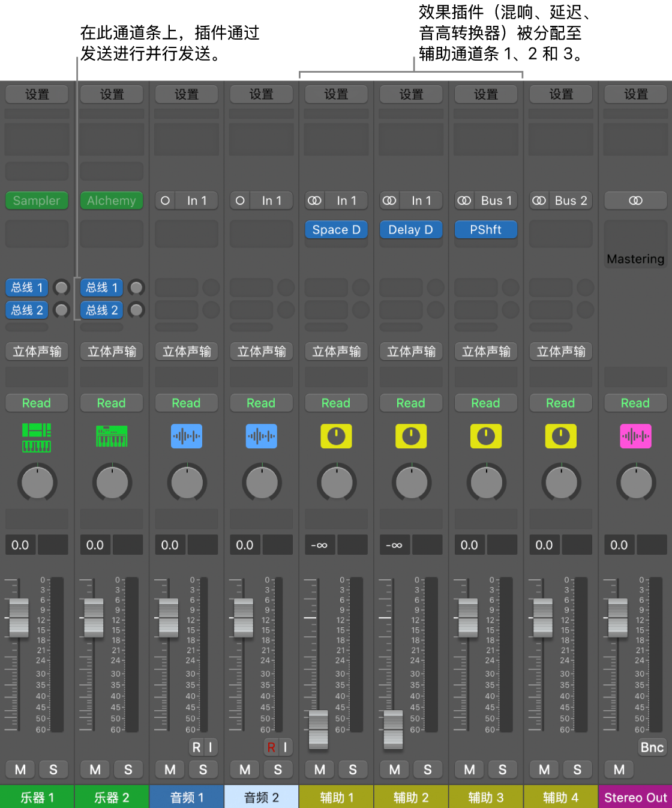This screenshot has width=672, height=808.
Task: Click the 总线 2 send level knob on 乐器 2
Action: point(136,310)
